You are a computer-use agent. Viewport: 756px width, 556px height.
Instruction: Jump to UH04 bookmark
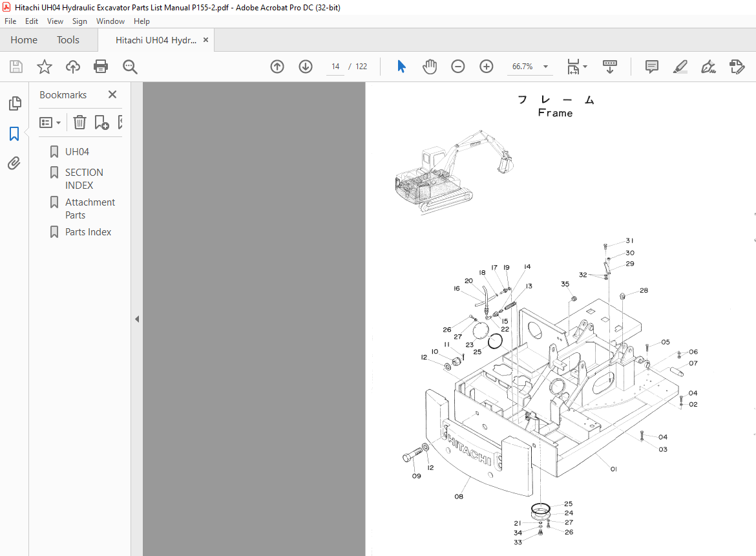[x=77, y=152]
